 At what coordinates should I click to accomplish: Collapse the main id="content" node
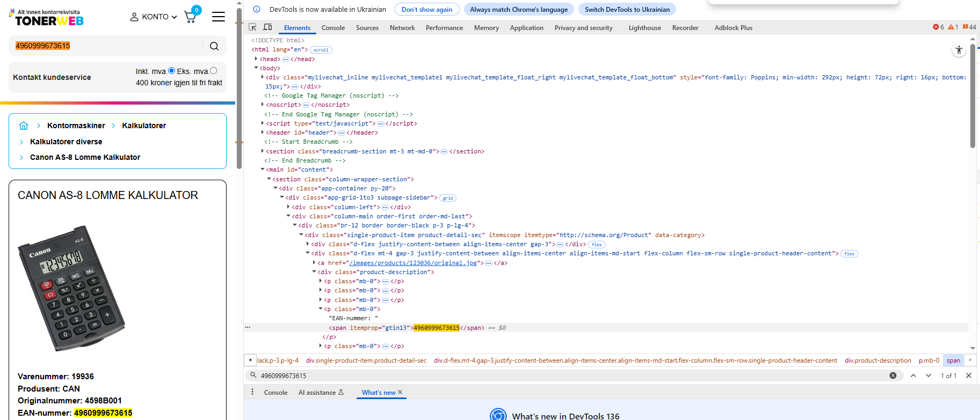[263, 170]
